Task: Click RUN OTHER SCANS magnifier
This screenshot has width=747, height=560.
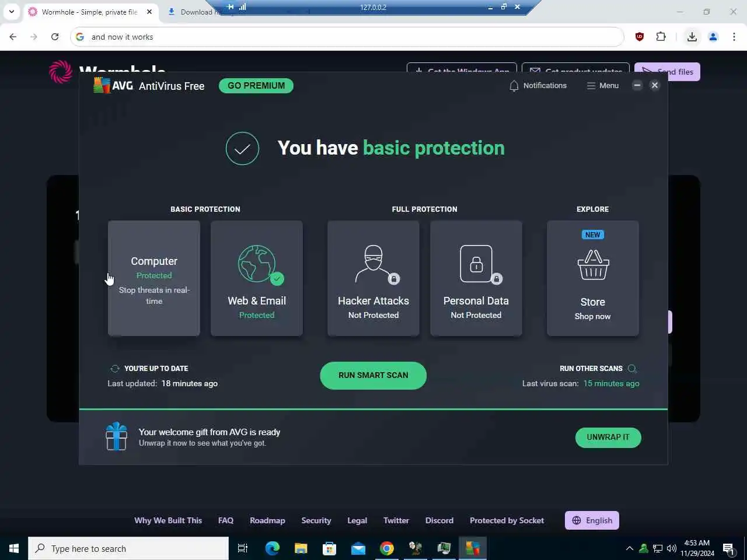Action: click(632, 369)
